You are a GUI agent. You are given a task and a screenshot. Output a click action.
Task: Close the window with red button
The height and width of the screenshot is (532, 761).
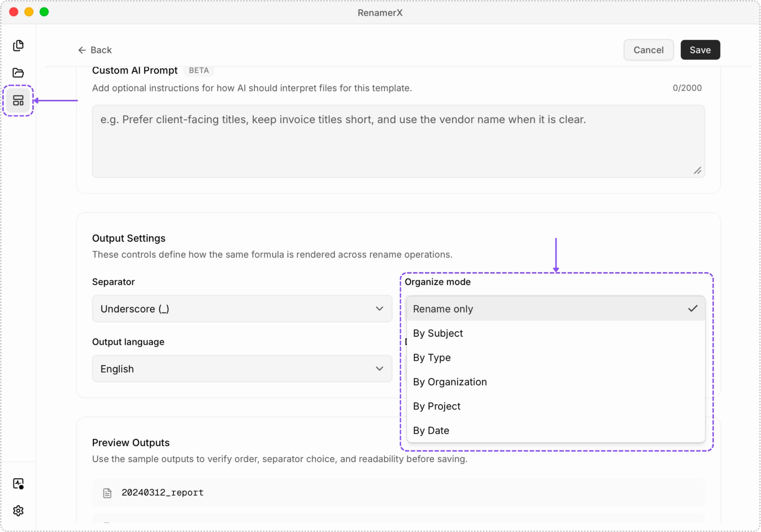point(14,12)
